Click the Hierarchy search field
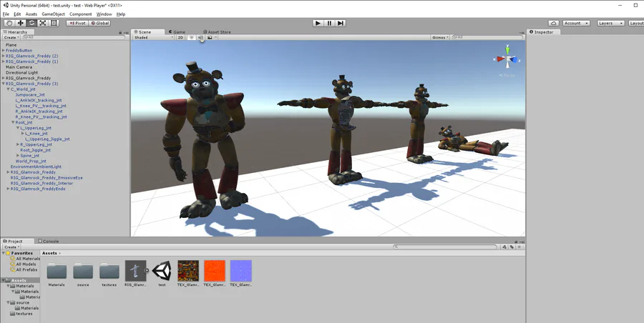644x323 pixels. pyautogui.click(x=74, y=37)
